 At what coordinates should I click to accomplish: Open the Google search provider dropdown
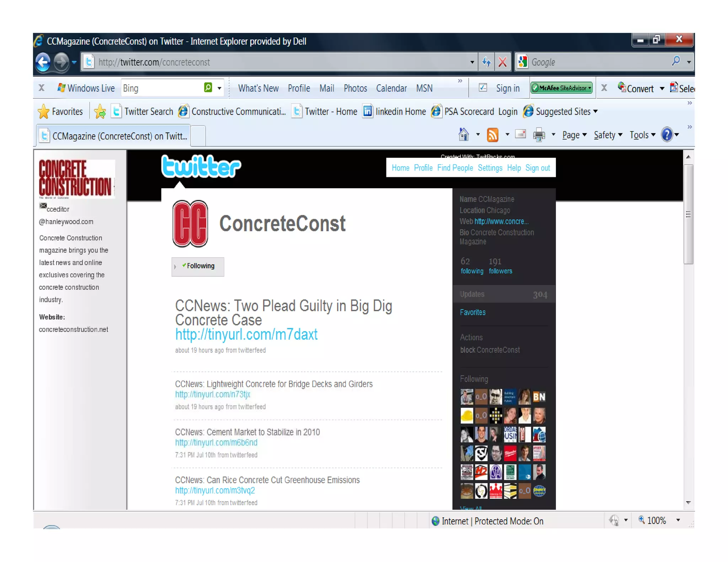coord(689,62)
